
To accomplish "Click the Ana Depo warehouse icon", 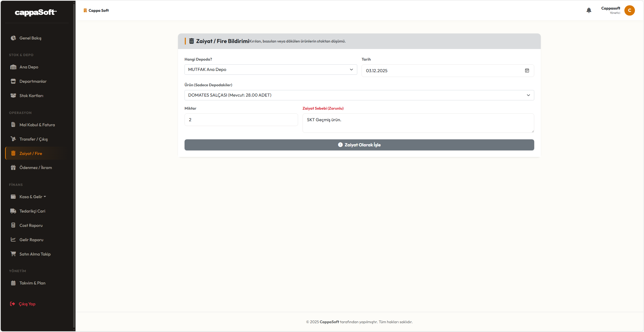I will [x=13, y=67].
